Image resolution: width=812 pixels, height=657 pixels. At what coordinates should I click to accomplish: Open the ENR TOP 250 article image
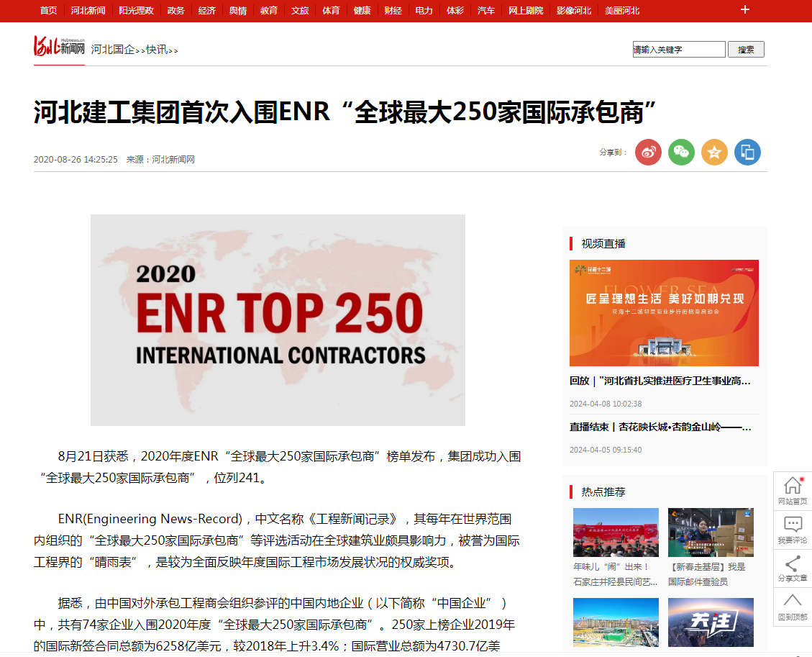coord(278,320)
